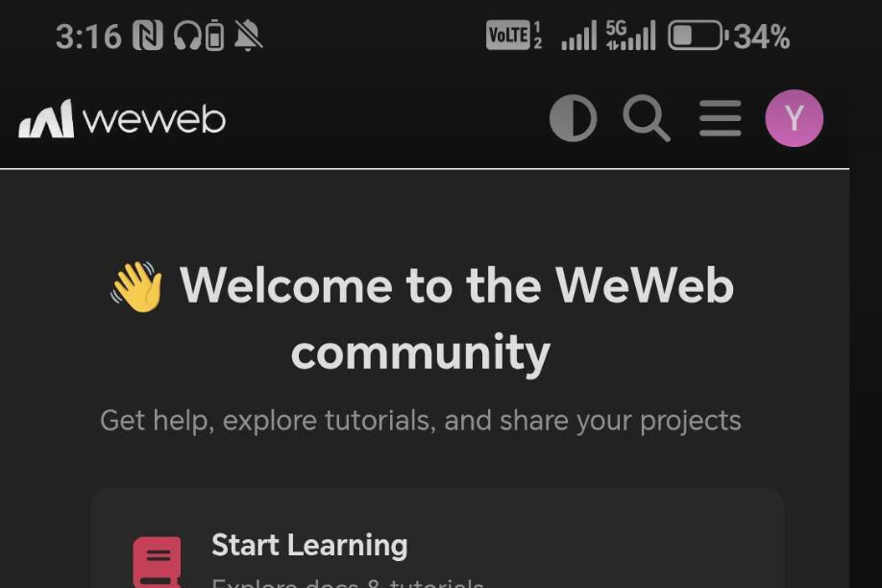Click the weweb logo
Screen dimensions: 882x588
click(x=122, y=119)
